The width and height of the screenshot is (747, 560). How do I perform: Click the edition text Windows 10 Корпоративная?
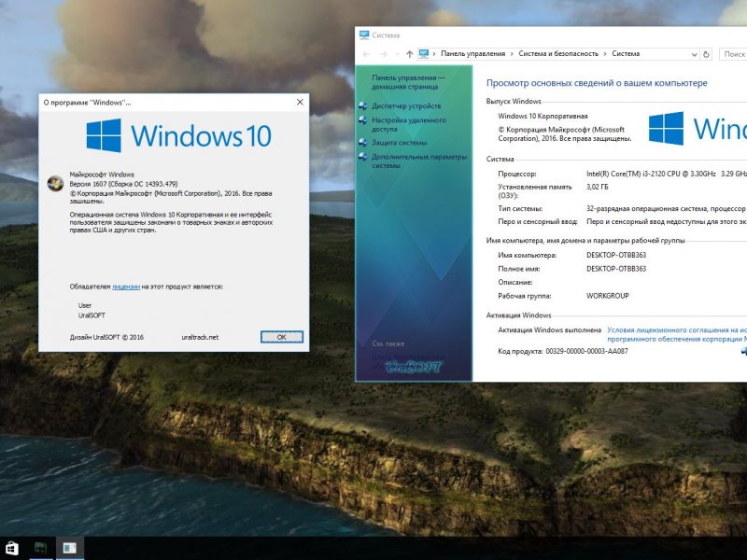543,116
